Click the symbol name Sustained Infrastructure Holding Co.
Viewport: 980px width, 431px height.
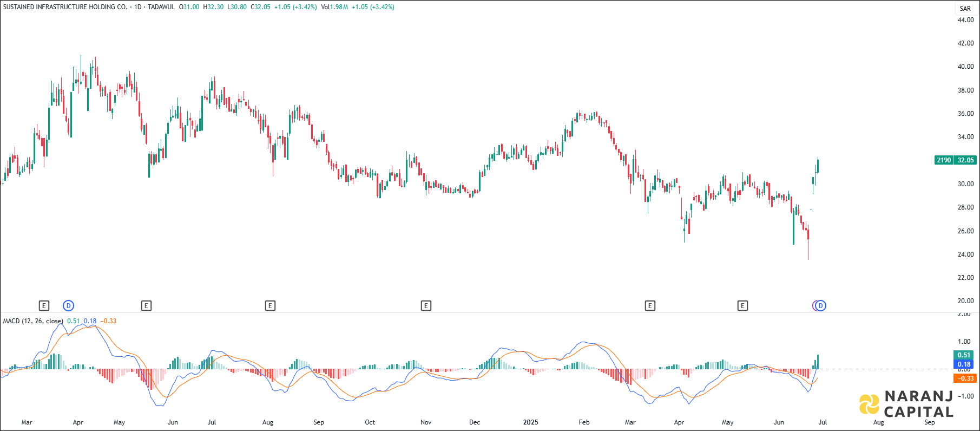tap(65, 7)
